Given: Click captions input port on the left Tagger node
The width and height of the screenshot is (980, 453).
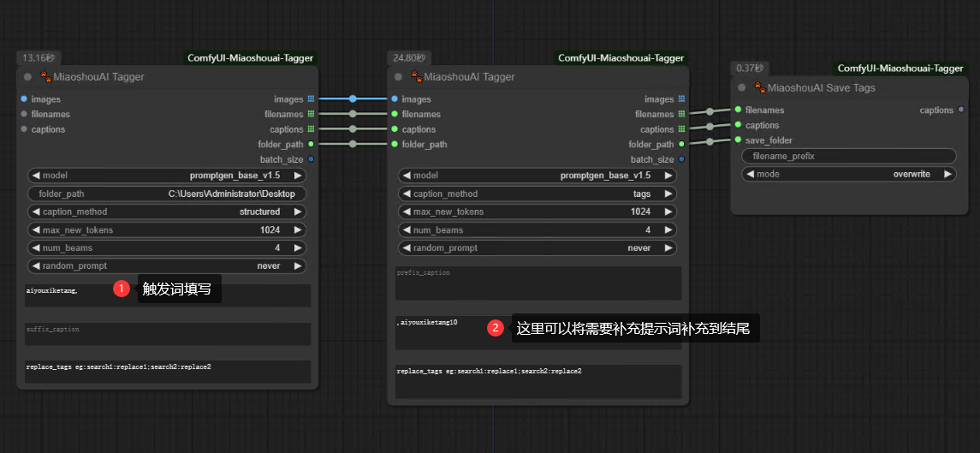Looking at the screenshot, I should (x=24, y=129).
